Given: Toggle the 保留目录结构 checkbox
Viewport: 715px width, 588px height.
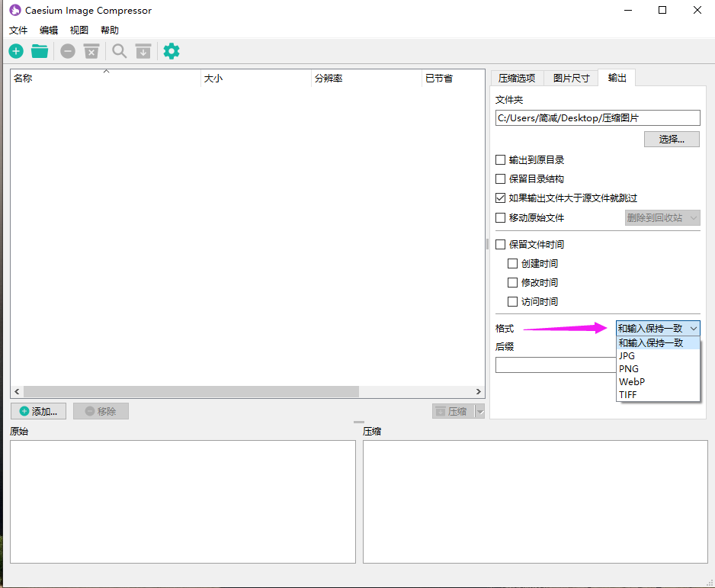Looking at the screenshot, I should click(x=501, y=179).
